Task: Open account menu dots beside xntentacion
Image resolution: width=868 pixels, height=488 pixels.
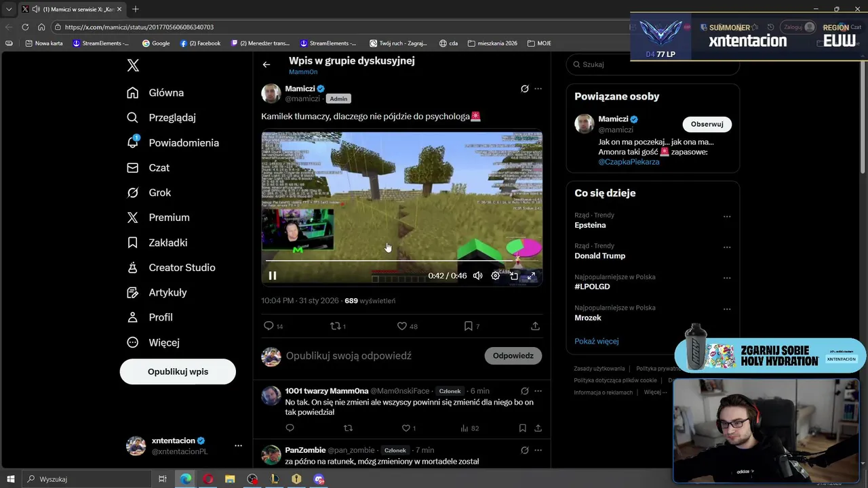Action: tap(238, 446)
